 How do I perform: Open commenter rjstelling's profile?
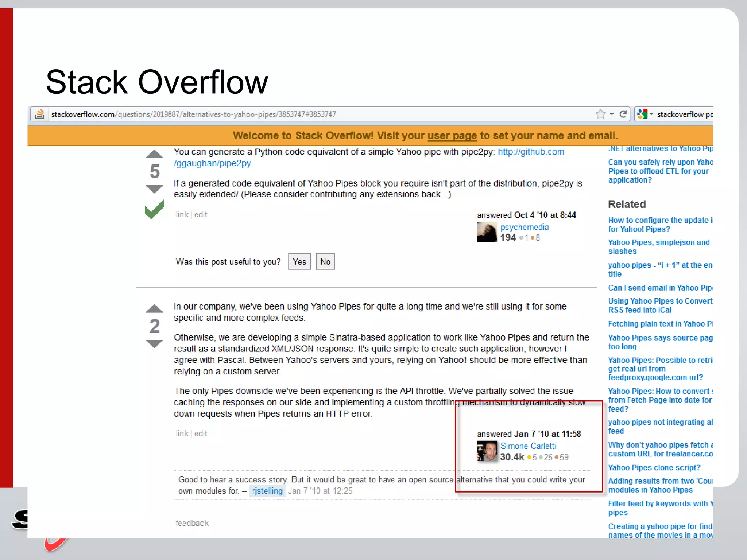pyautogui.click(x=267, y=491)
